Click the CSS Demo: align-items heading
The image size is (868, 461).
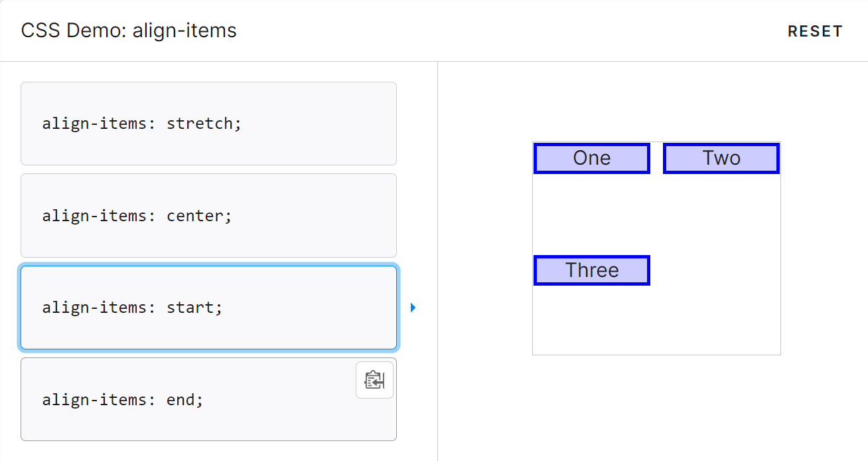pos(129,31)
